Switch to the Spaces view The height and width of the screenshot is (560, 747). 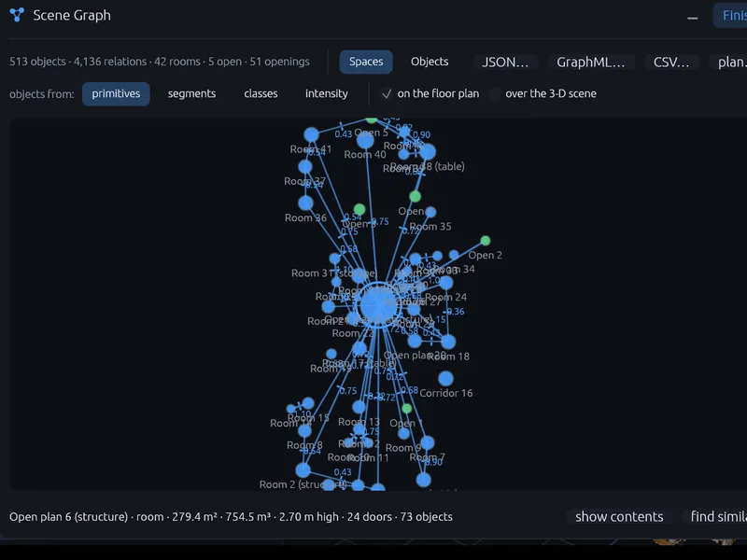click(x=366, y=62)
